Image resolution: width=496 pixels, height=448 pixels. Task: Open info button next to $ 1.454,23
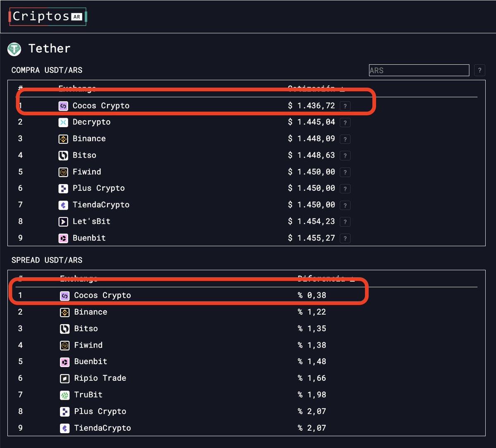point(345,222)
